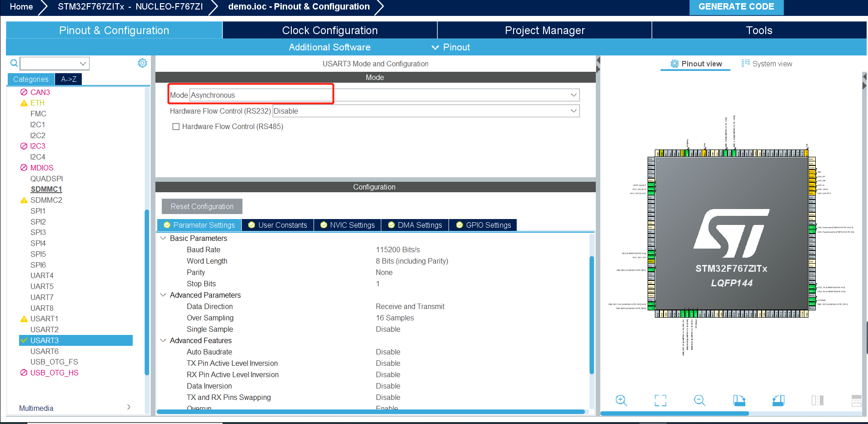Switch to Clock Configuration tab
The height and width of the screenshot is (424, 868).
point(330,30)
